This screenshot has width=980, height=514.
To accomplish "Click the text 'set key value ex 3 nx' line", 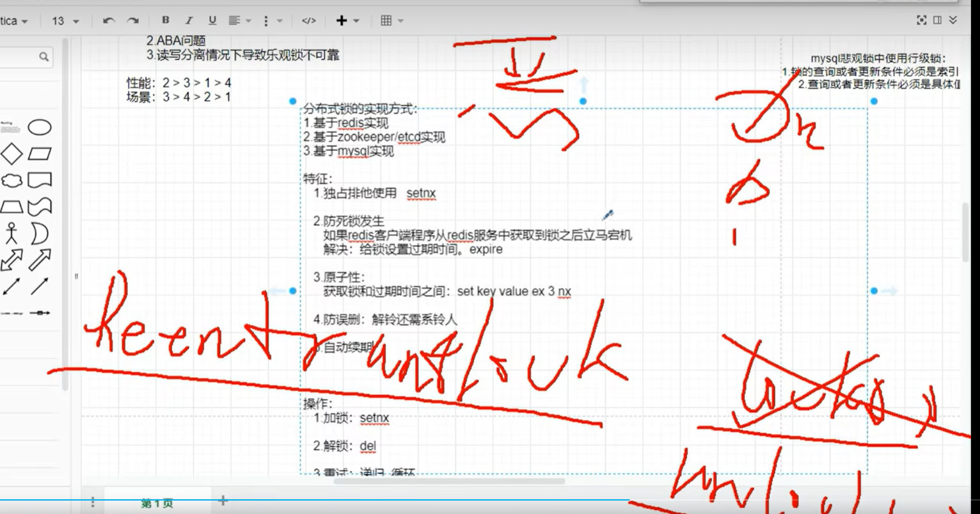I will 514,291.
